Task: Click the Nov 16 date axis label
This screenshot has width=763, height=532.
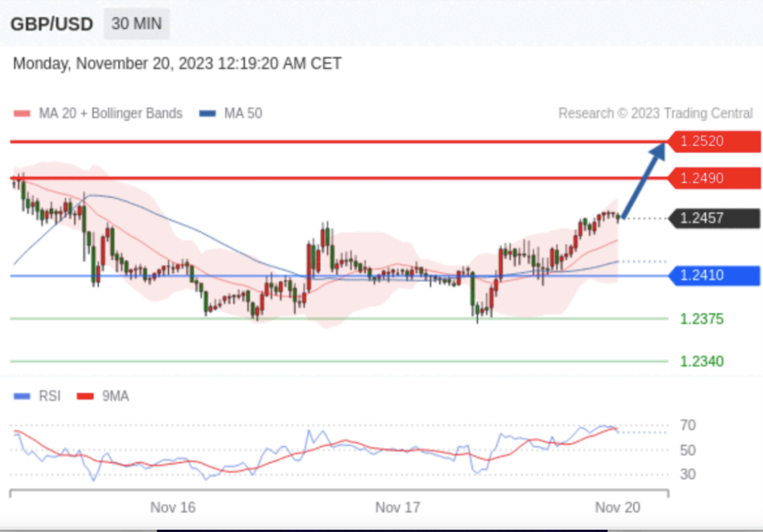Action: click(173, 507)
